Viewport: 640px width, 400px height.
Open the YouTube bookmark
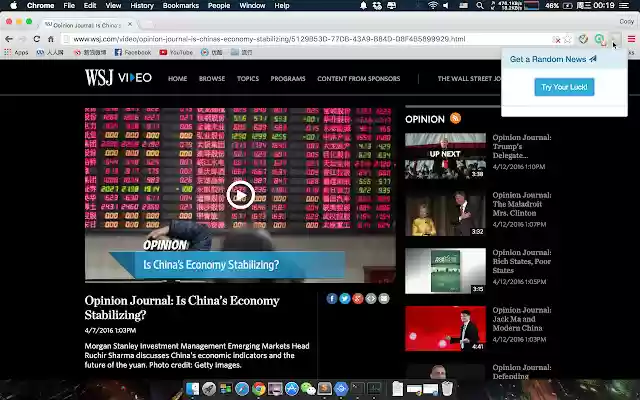point(176,52)
